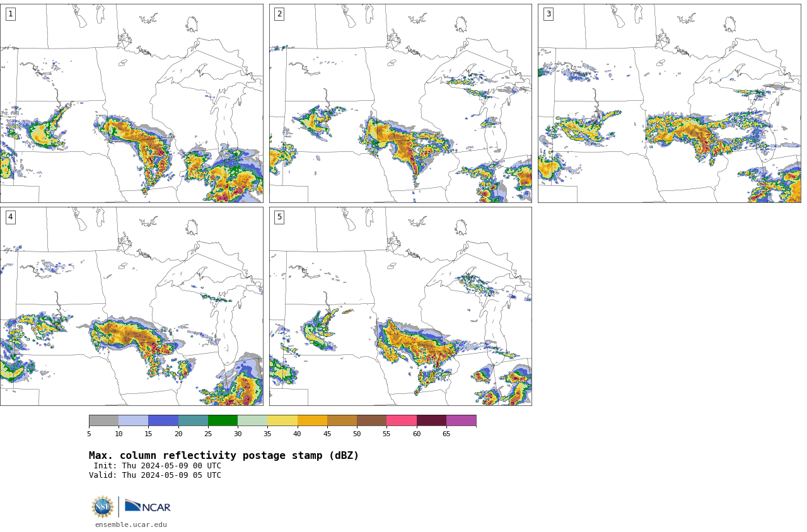Click the pink 55-60 dBZ swatch
Viewport: 807px width, 532px height.
click(402, 420)
